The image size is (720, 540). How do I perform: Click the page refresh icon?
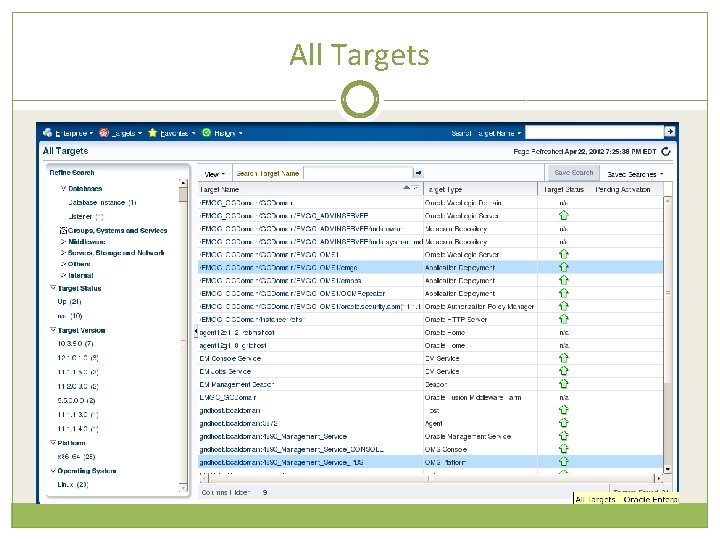666,152
